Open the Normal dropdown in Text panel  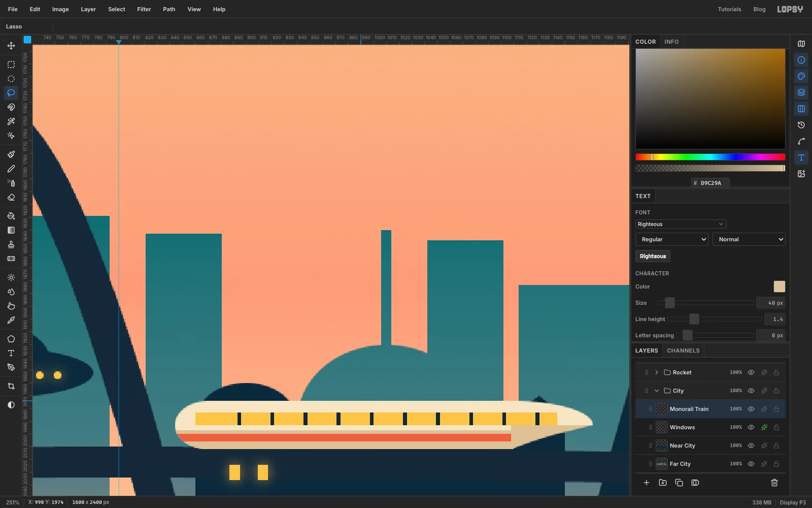[749, 239]
